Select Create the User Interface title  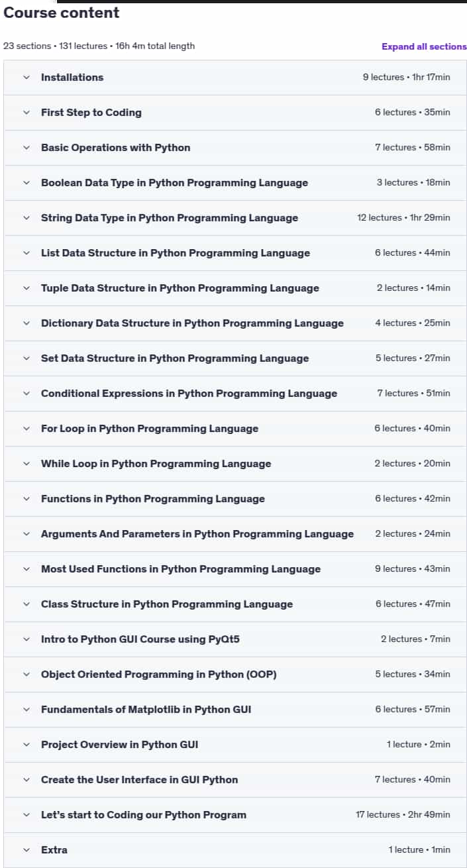(x=140, y=780)
